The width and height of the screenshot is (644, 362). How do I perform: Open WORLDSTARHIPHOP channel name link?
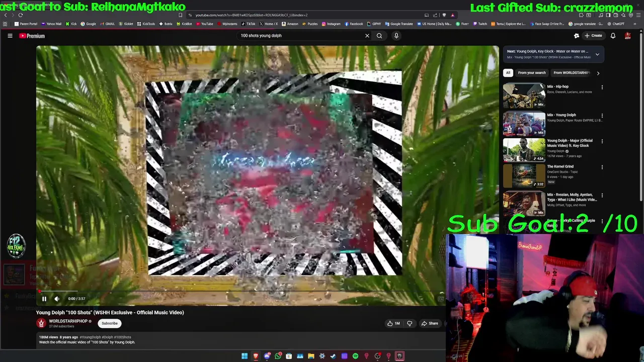pyautogui.click(x=68, y=321)
